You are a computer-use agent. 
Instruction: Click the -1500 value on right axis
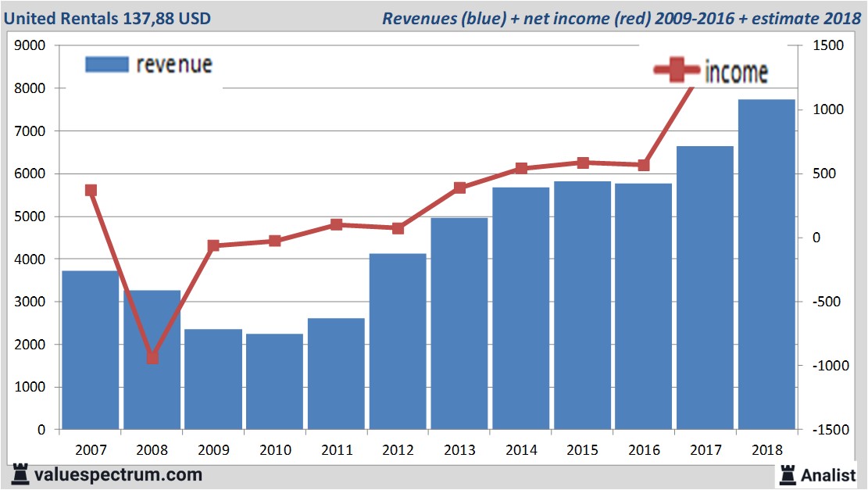[x=829, y=430]
